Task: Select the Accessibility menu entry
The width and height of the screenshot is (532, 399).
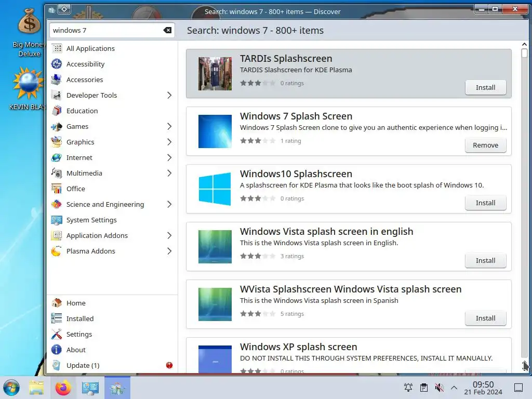Action: tap(112, 64)
